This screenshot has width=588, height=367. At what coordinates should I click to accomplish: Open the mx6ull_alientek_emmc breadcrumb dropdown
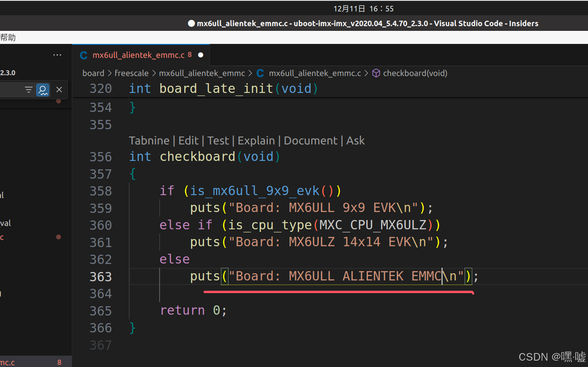click(202, 73)
